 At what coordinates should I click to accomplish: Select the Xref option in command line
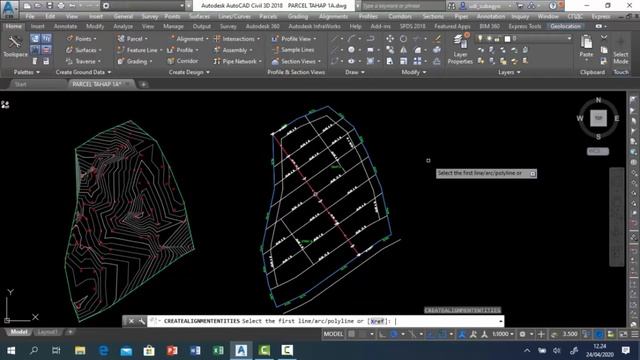(x=377, y=321)
